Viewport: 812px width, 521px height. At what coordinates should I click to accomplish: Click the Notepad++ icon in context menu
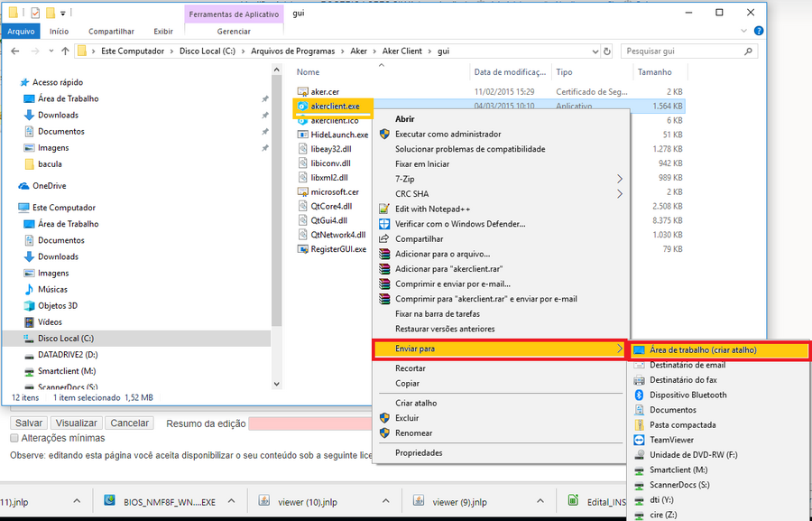tap(385, 209)
